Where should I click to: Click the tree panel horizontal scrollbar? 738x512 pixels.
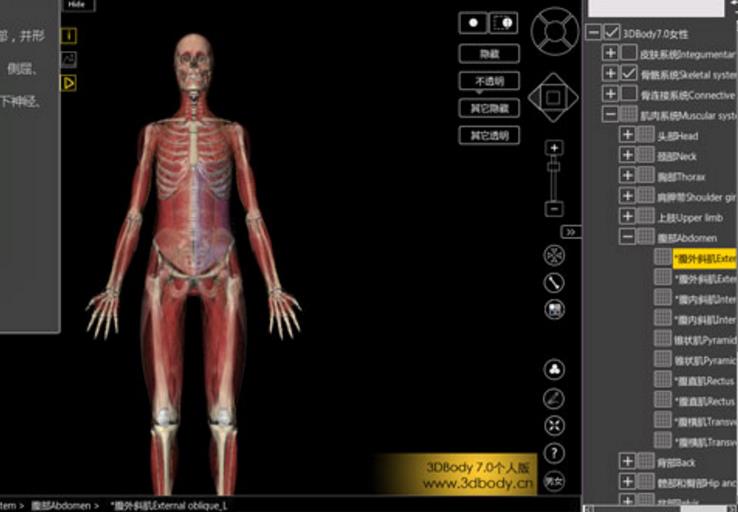(x=660, y=509)
